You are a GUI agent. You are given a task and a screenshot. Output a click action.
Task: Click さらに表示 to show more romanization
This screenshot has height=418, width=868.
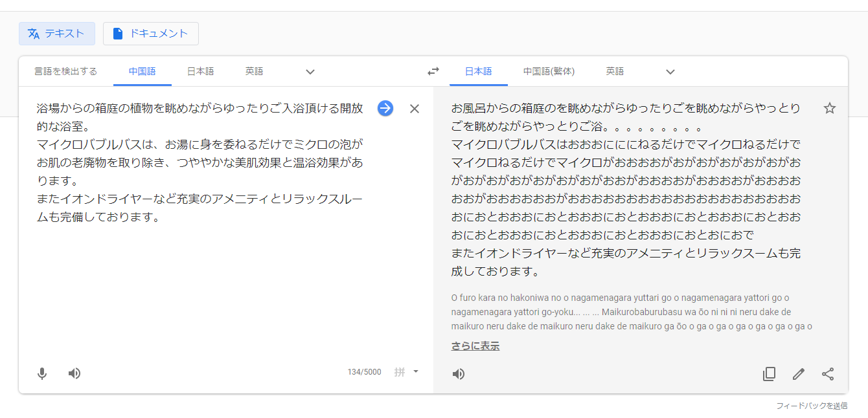(475, 346)
